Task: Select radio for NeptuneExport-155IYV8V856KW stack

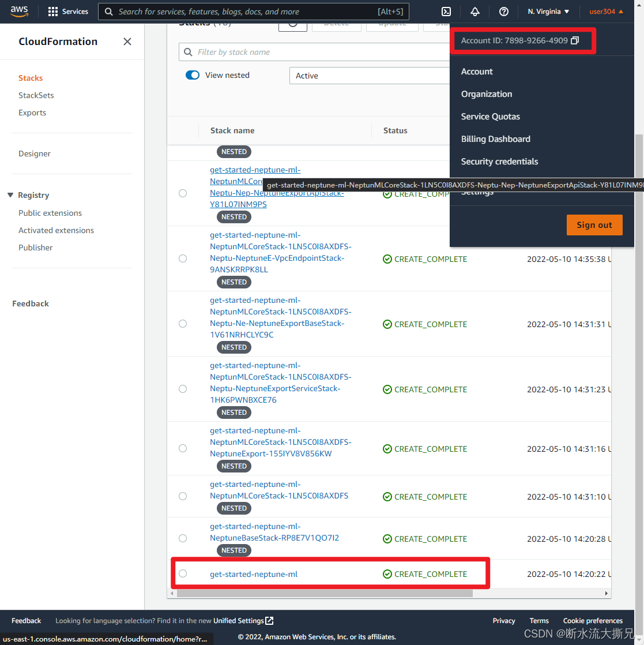Action: pos(183,448)
